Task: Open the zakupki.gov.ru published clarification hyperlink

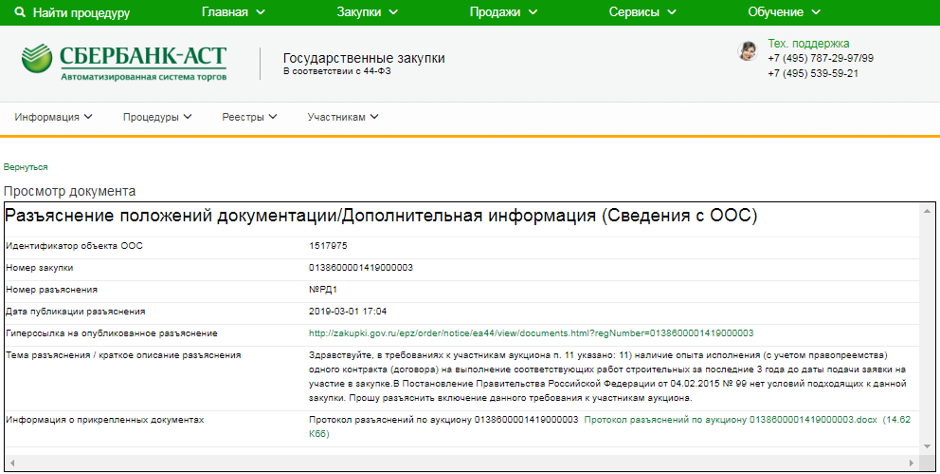Action: tap(531, 333)
